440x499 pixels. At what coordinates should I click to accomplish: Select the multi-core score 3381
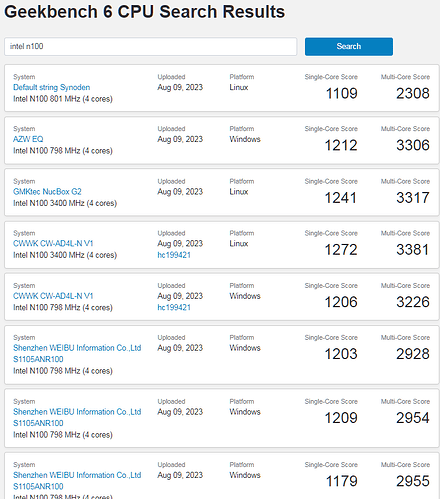pyautogui.click(x=413, y=250)
